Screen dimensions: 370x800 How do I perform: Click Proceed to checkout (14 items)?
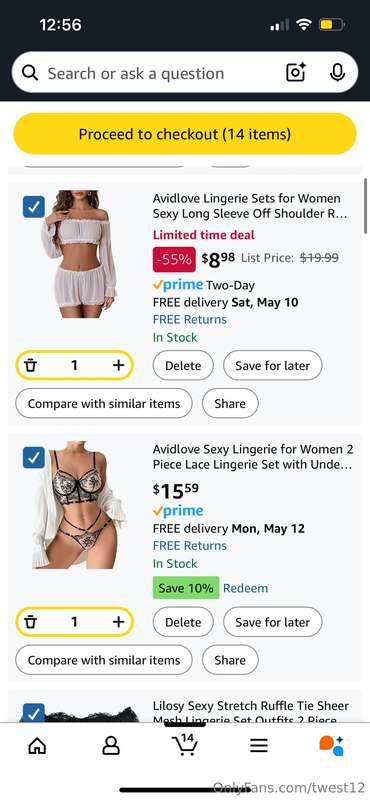tap(185, 134)
